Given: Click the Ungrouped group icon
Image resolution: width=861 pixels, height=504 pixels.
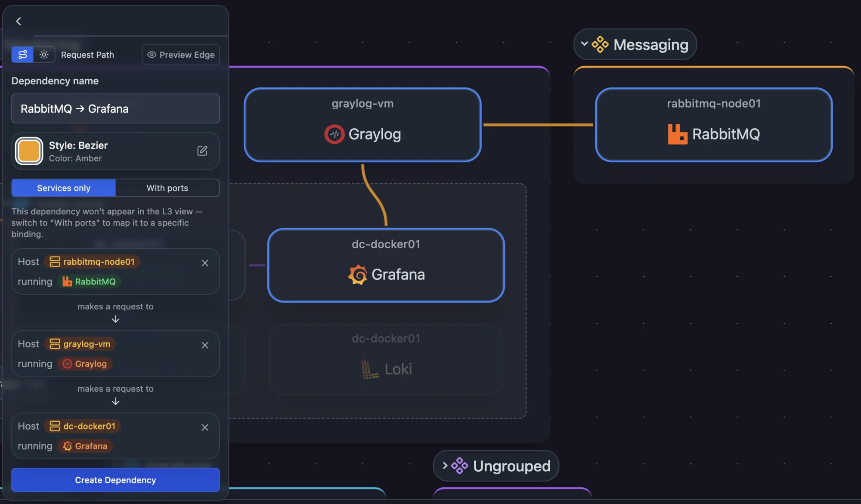Looking at the screenshot, I should point(459,466).
